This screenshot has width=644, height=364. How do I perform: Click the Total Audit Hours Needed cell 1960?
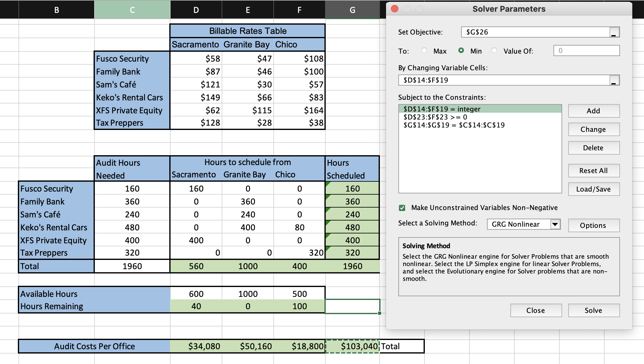point(132,266)
